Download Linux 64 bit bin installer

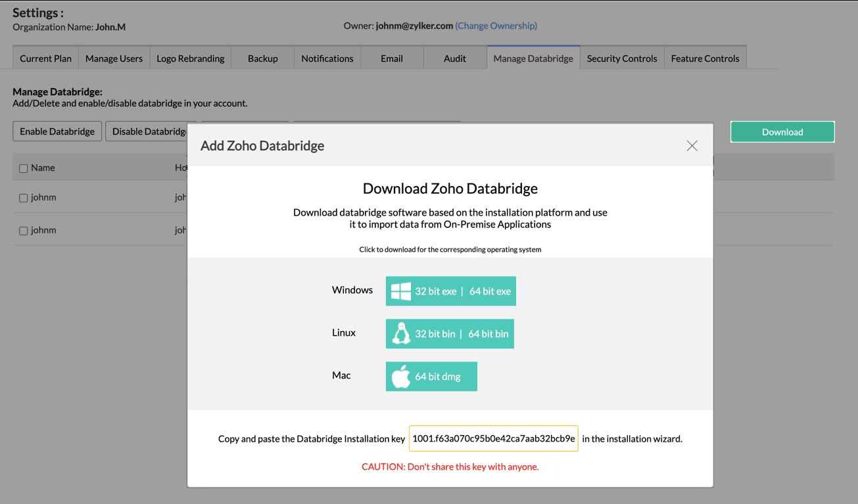pos(489,334)
